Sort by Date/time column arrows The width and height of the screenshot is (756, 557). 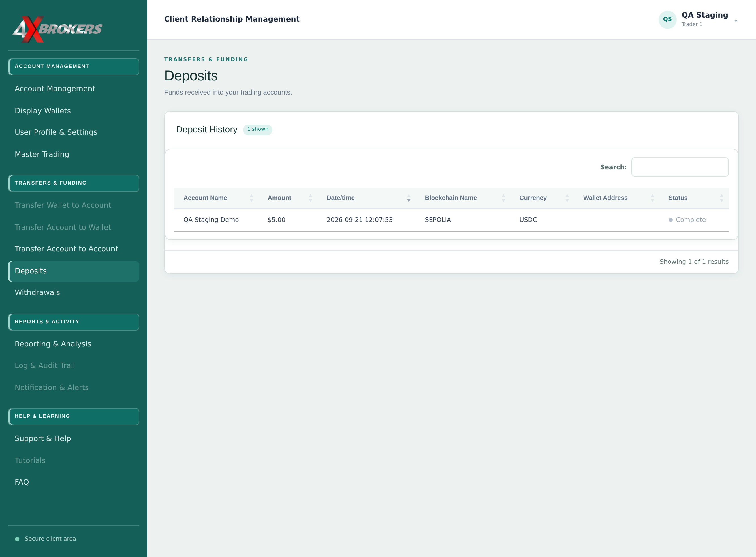pyautogui.click(x=409, y=198)
